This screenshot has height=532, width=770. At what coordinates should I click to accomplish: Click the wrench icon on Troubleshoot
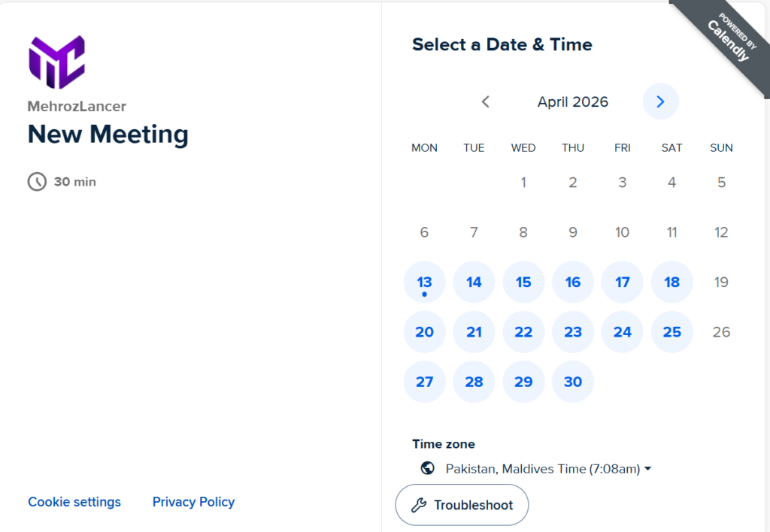[419, 505]
